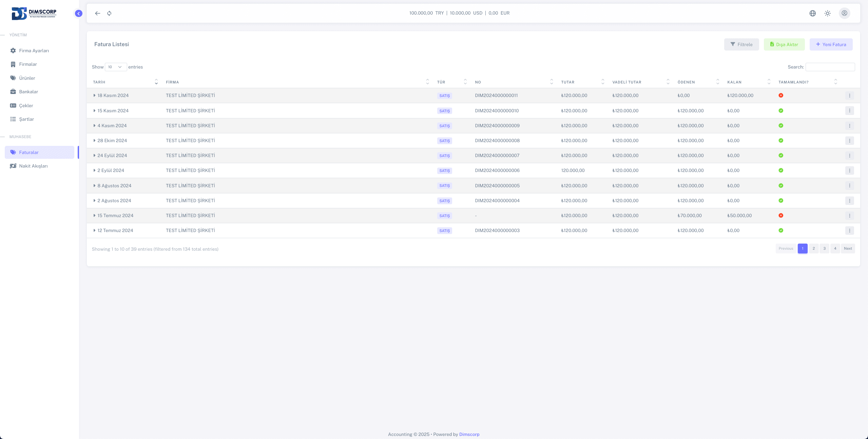Open three-dot menu for 15 Temmuz 2024 row
The image size is (868, 439).
[849, 215]
